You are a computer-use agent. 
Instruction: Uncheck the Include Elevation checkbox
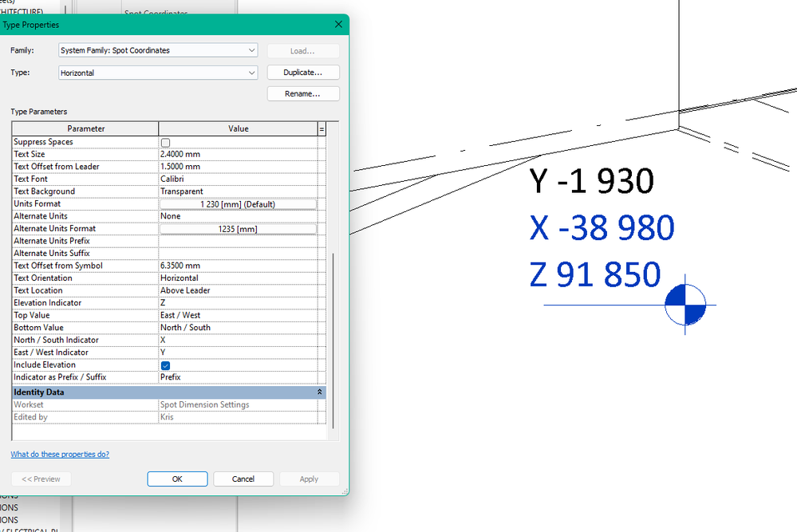[166, 365]
